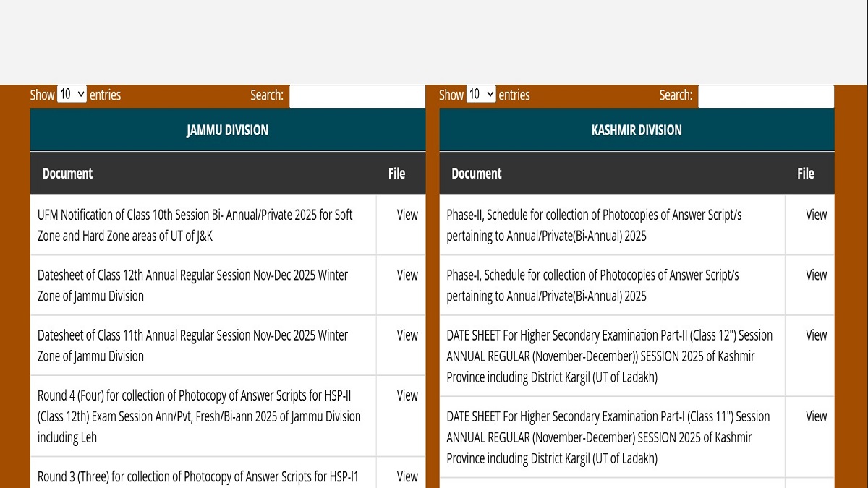Click the Jammu Division search field

pos(357,96)
